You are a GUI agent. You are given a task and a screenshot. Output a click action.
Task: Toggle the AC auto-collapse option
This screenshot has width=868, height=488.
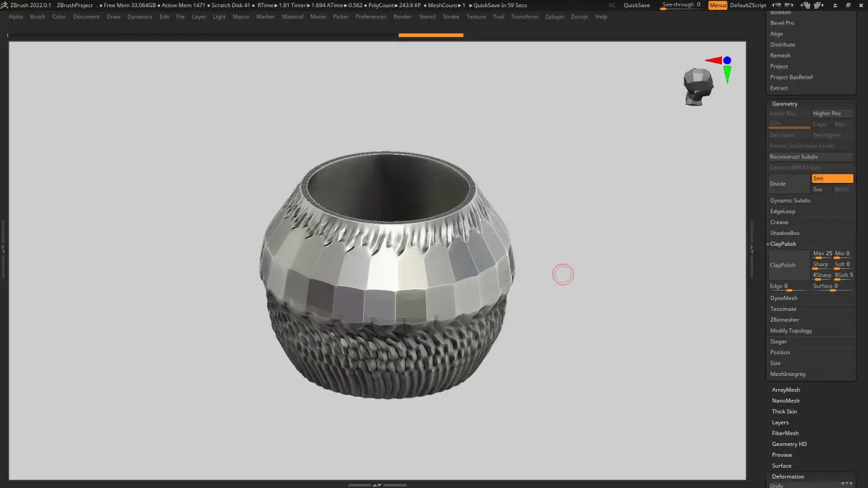[x=612, y=5]
